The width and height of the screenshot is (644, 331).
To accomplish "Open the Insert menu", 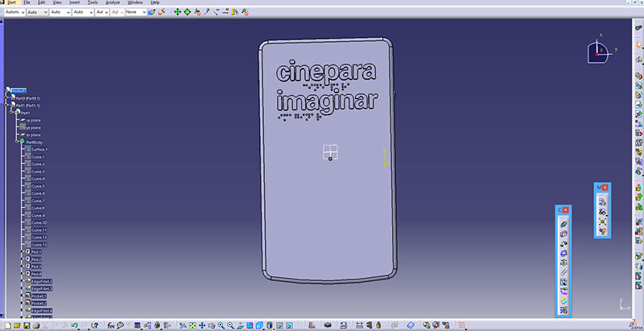I will [74, 2].
